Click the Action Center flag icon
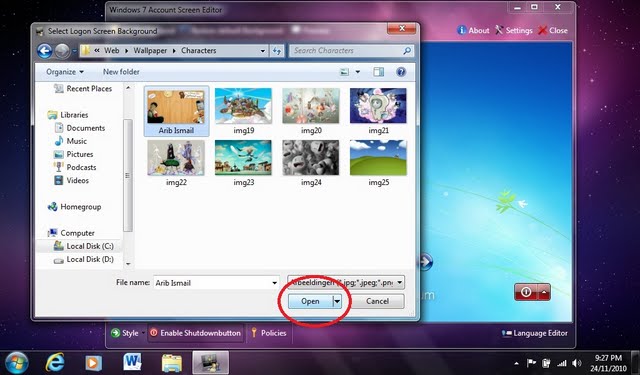Image resolution: width=640 pixels, height=375 pixels. pyautogui.click(x=531, y=363)
